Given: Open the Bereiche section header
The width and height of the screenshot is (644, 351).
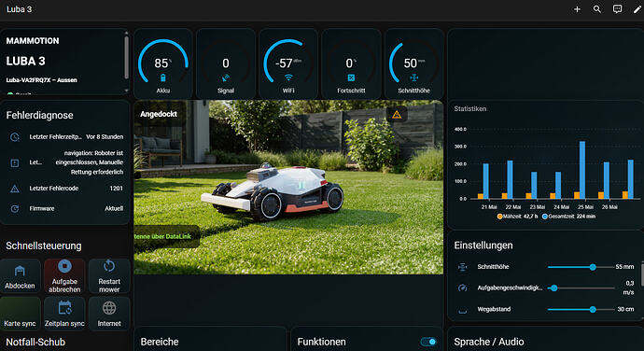Looking at the screenshot, I should (160, 342).
